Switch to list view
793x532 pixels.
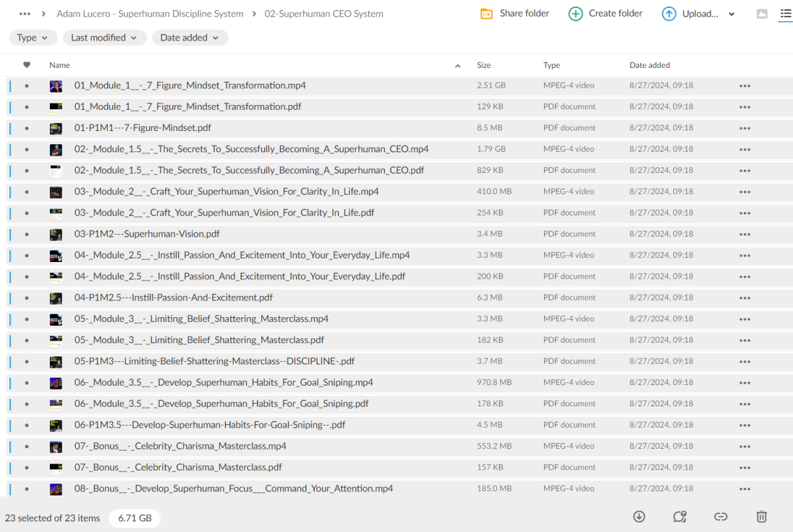coord(785,14)
